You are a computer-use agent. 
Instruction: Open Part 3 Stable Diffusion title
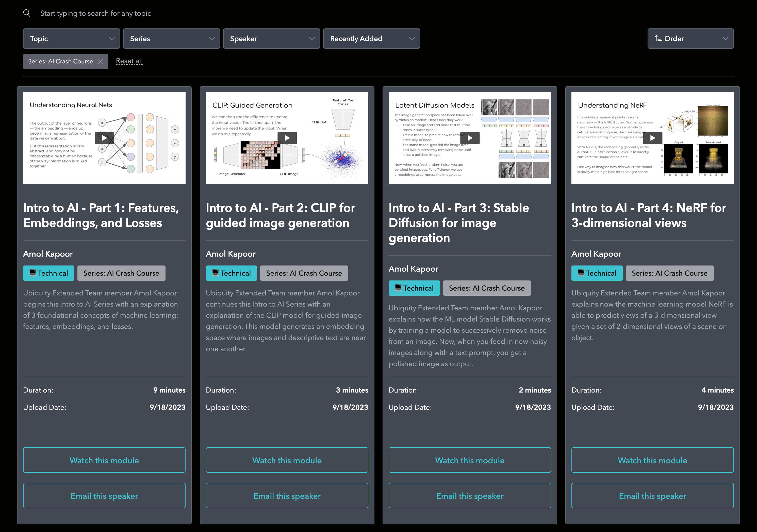click(459, 223)
